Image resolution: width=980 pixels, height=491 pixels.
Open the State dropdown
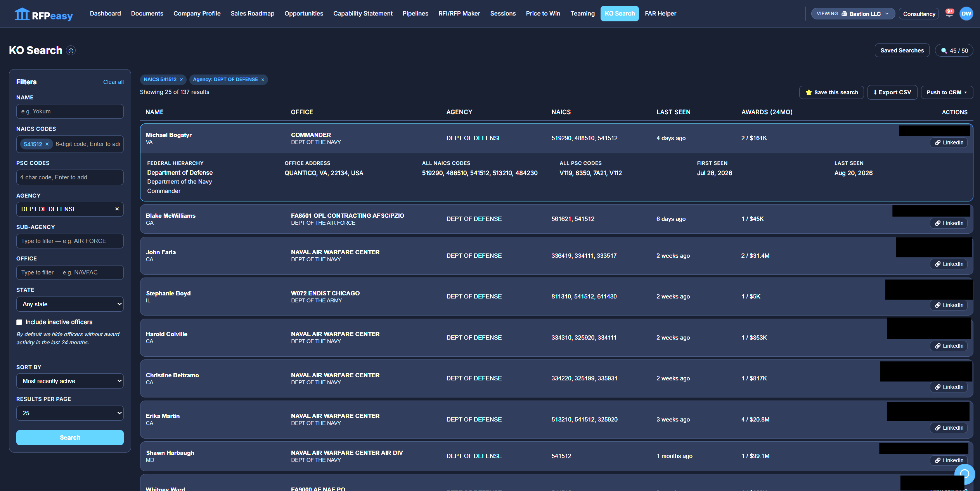click(x=70, y=304)
